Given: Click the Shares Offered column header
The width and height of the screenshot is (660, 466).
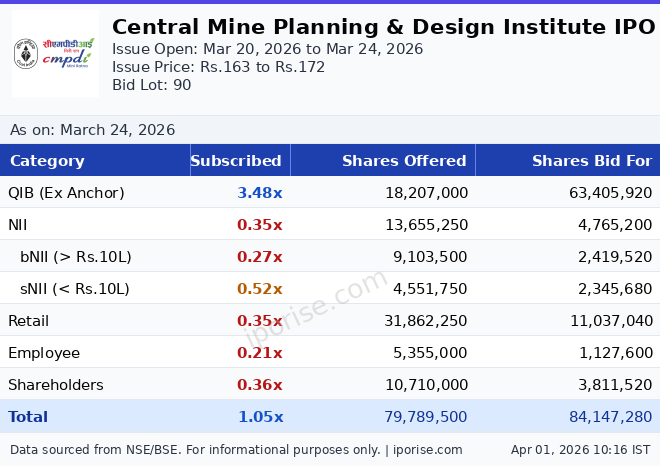Looking at the screenshot, I should click(404, 161).
